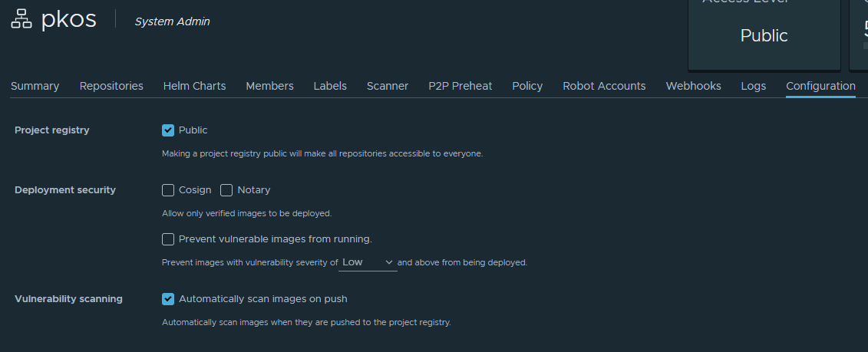Open the Robot Accounts tab
The height and width of the screenshot is (352, 868).
604,86
